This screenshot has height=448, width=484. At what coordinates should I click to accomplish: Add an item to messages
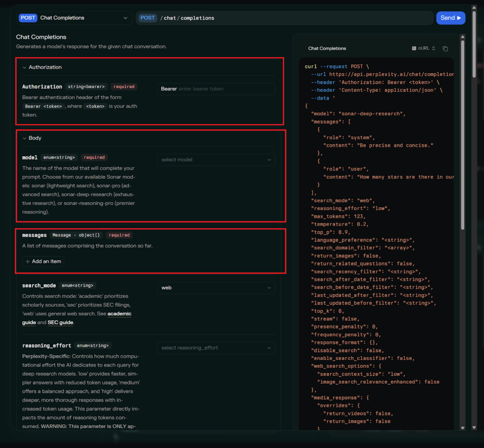(43, 262)
